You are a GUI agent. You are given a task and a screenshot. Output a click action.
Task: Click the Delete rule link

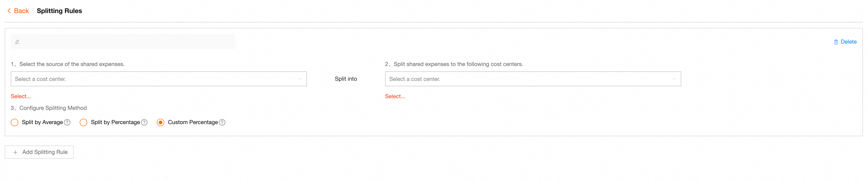(x=848, y=42)
